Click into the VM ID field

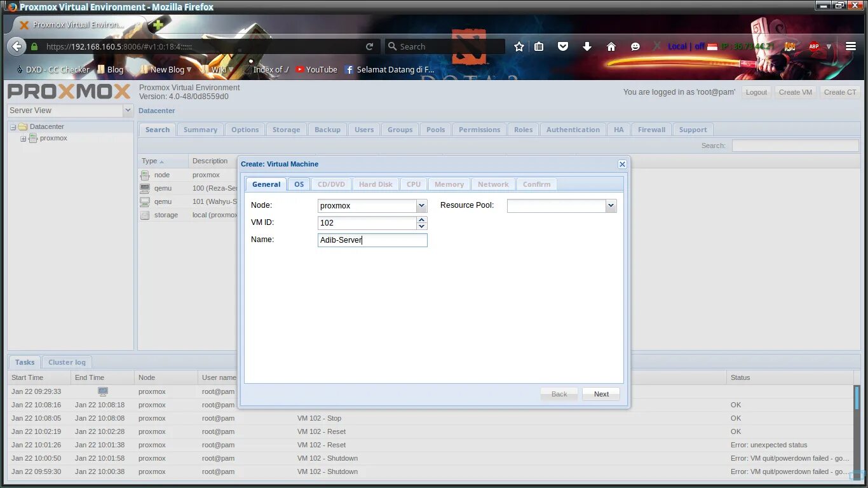[367, 223]
